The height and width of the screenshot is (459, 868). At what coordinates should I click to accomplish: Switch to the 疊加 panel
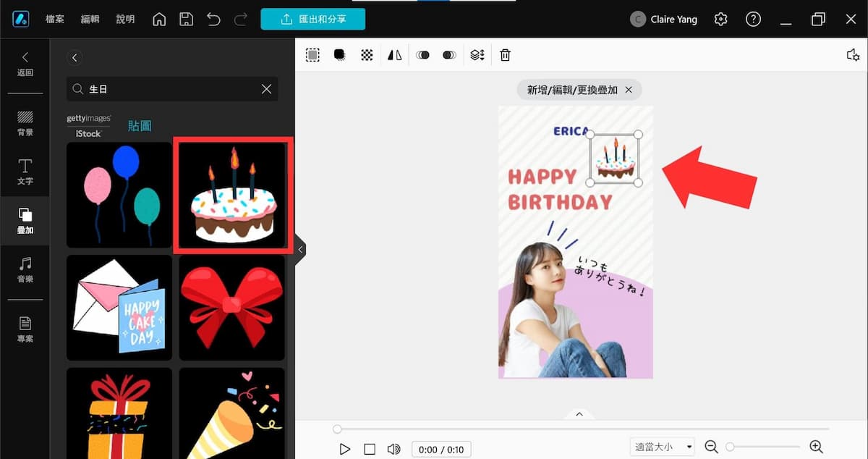25,221
